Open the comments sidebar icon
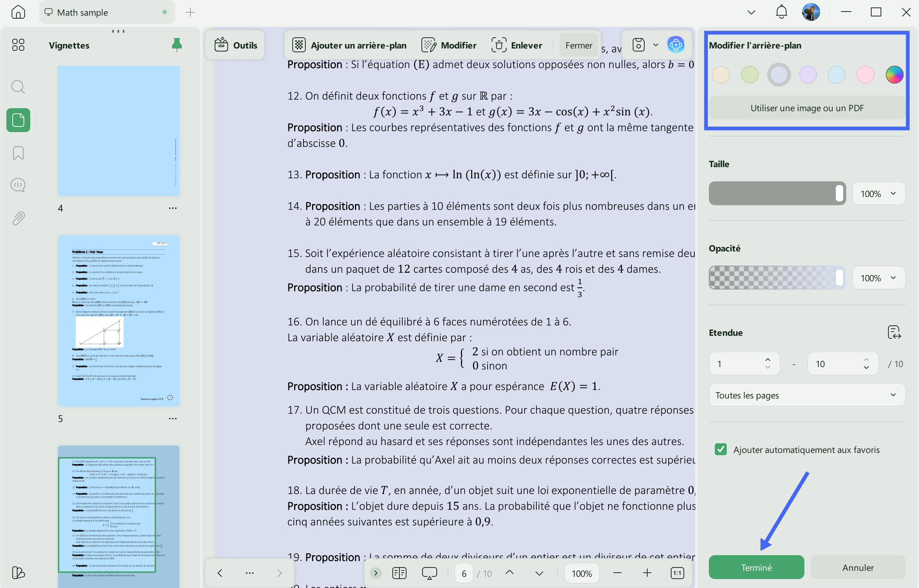Viewport: 919px width, 588px height. point(18,185)
